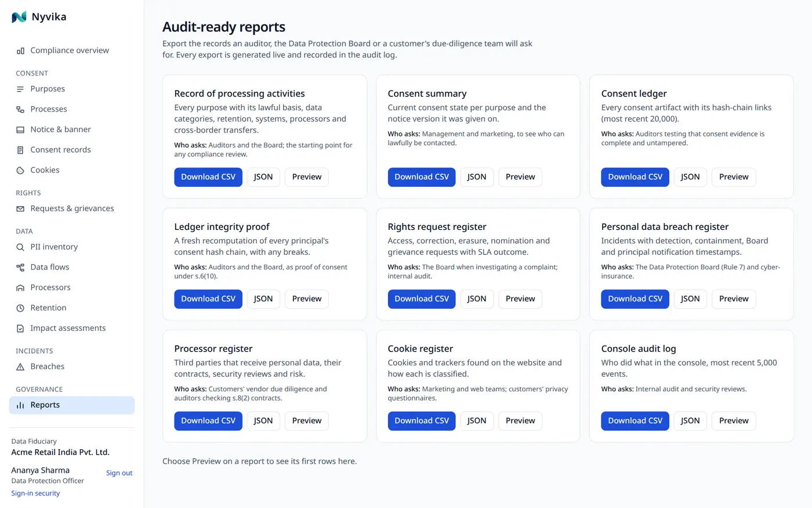The image size is (812, 508).
Task: Click the Reports chart icon
Action: tap(20, 405)
